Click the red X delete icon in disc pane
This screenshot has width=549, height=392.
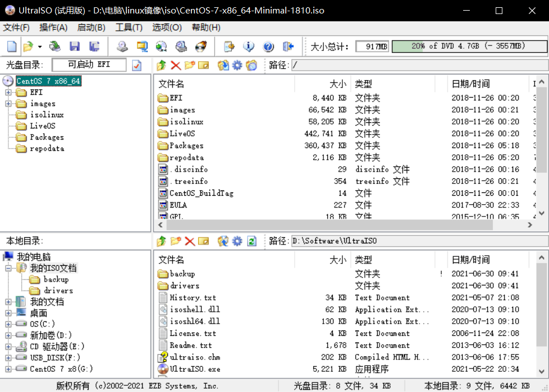[176, 66]
